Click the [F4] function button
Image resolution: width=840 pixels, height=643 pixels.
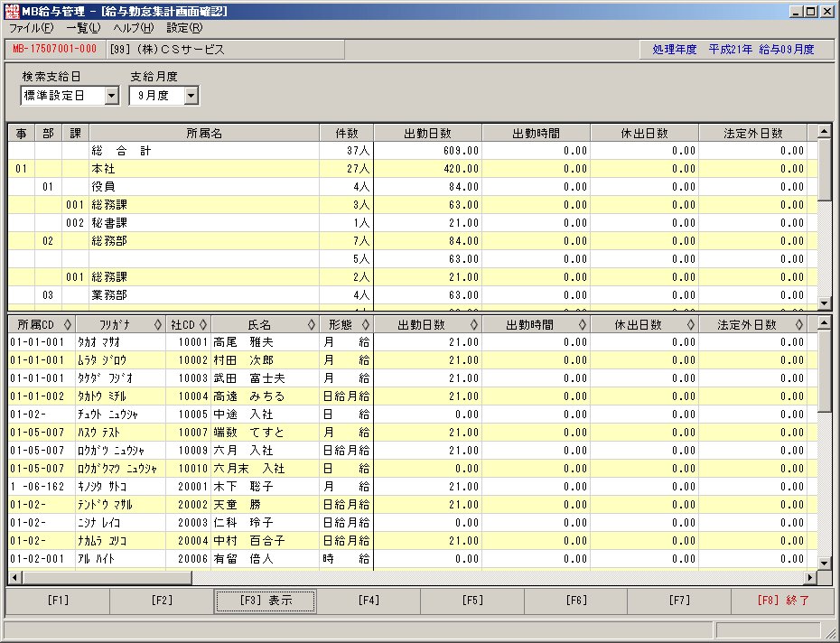pyautogui.click(x=369, y=601)
